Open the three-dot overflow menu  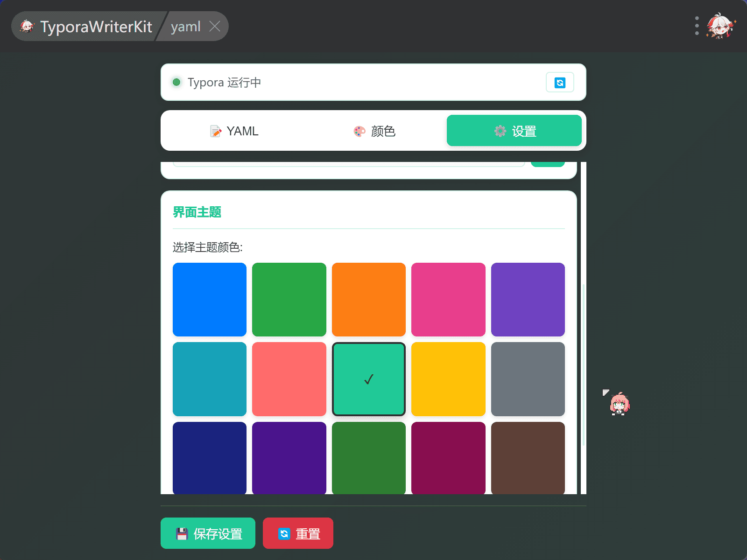[x=697, y=26]
